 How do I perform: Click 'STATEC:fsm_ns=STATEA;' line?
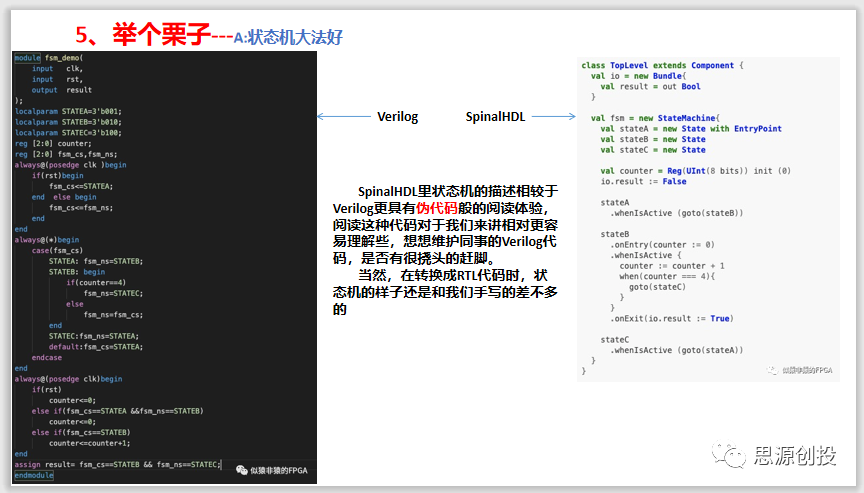94,336
